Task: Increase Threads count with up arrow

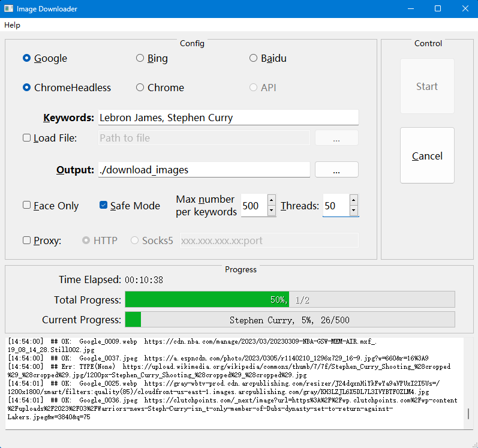Action: (354, 200)
